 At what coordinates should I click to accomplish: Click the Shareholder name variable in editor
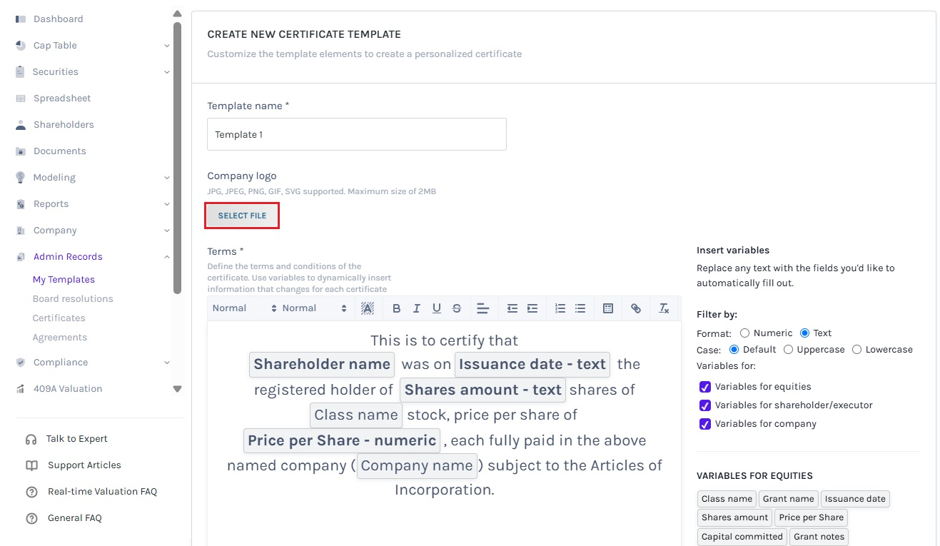pos(322,364)
